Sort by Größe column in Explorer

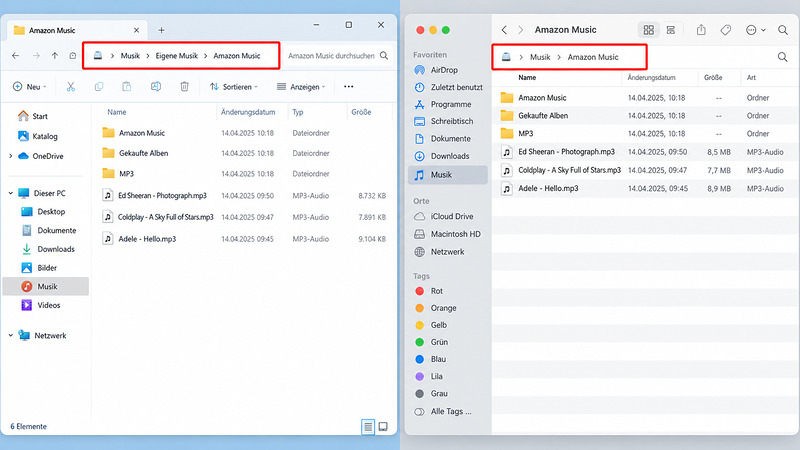point(361,112)
